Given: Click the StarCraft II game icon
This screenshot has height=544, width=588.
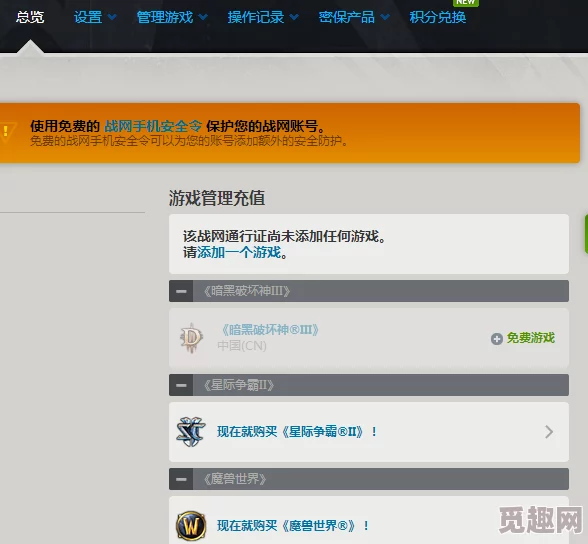Looking at the screenshot, I should click(191, 432).
